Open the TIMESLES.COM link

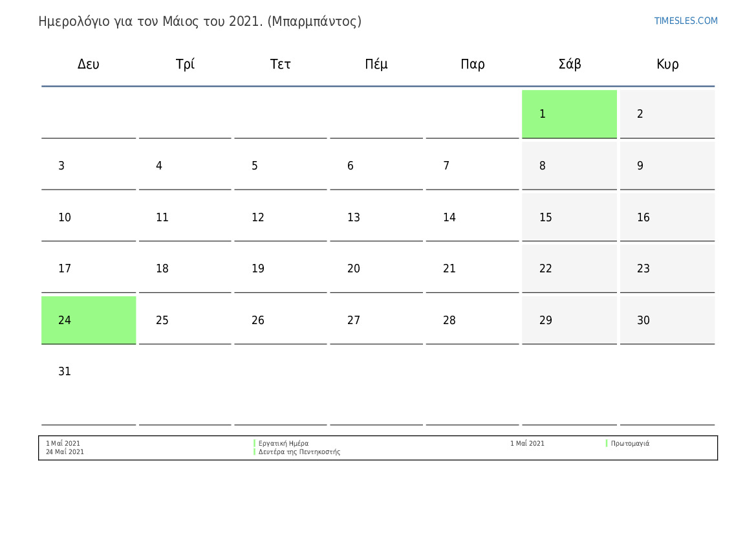click(x=686, y=21)
